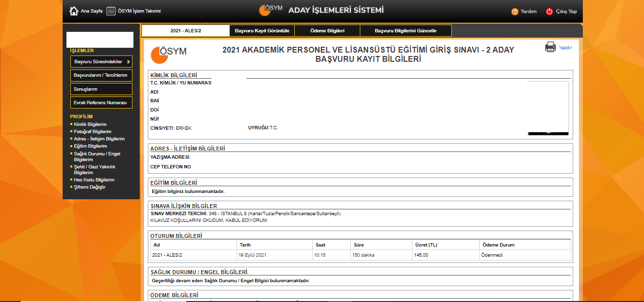Click the KİMLİK BİLGİLERİ section heading
Screen dimensions: 644x302
[x=174, y=75]
